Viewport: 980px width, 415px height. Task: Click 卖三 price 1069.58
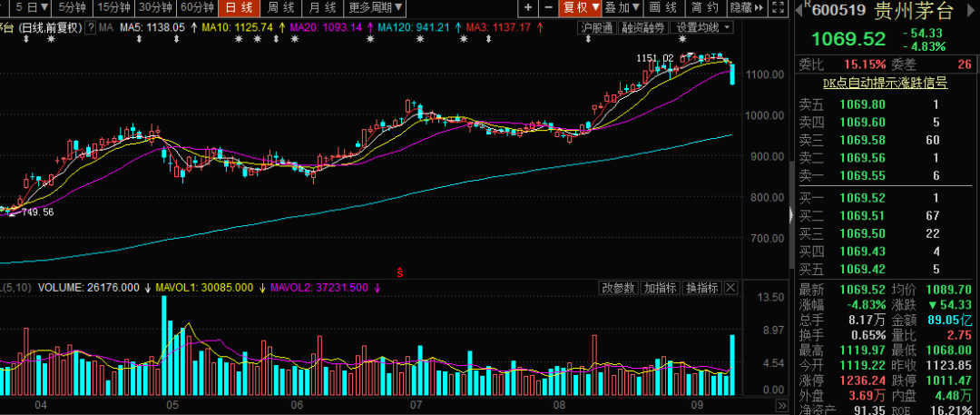click(x=862, y=140)
